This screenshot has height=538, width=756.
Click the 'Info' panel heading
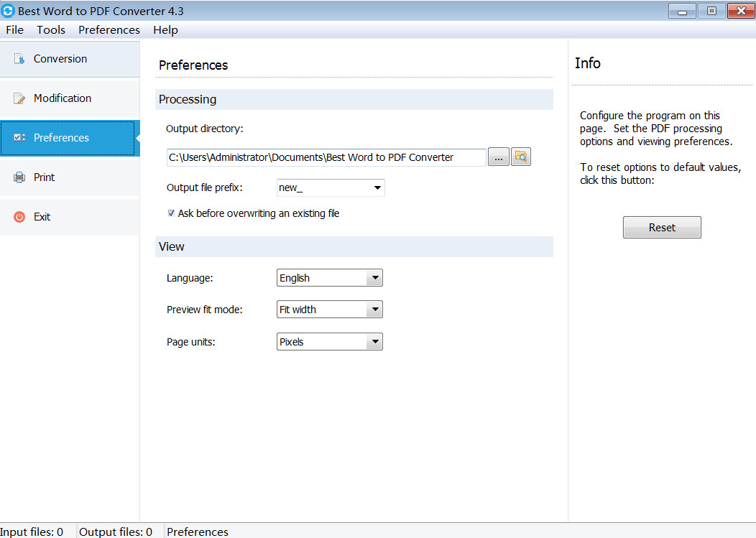pyautogui.click(x=588, y=63)
